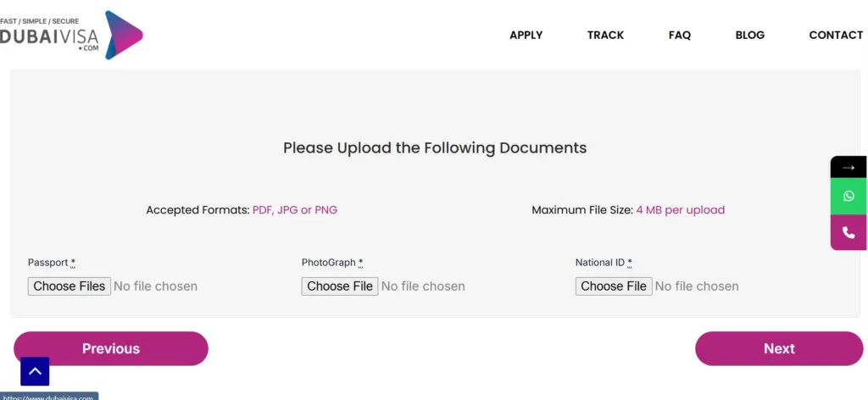Image resolution: width=868 pixels, height=400 pixels.
Task: Choose File for PhotoGraph upload
Action: (x=340, y=286)
